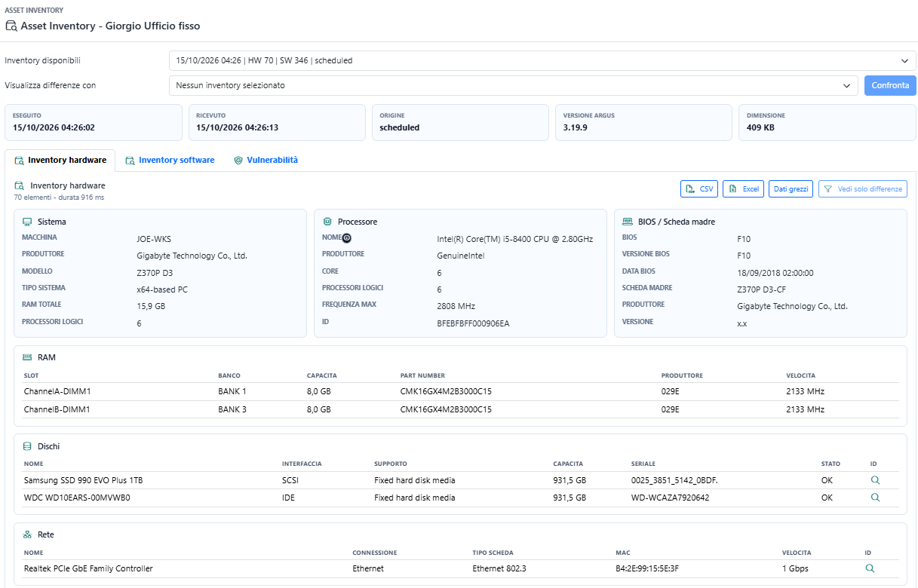Open Dati grezzi raw data
Image resolution: width=918 pixels, height=588 pixels.
tap(791, 189)
